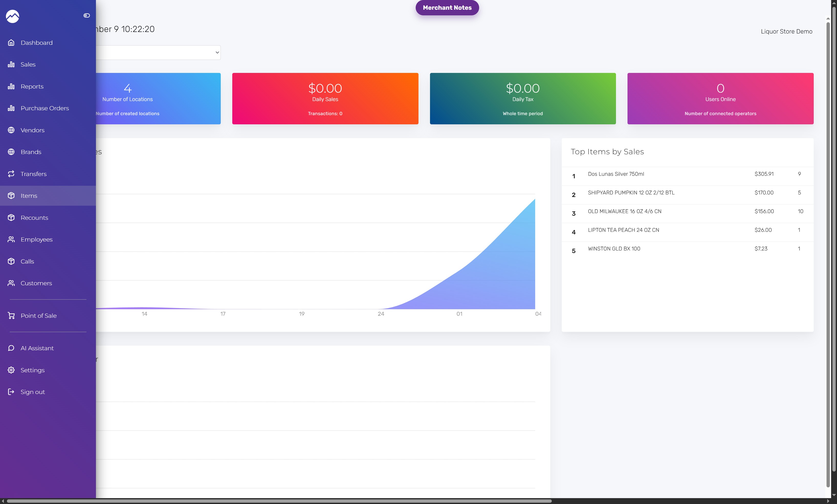Open the Merchant Notes button
This screenshot has height=504, width=837.
[447, 7]
